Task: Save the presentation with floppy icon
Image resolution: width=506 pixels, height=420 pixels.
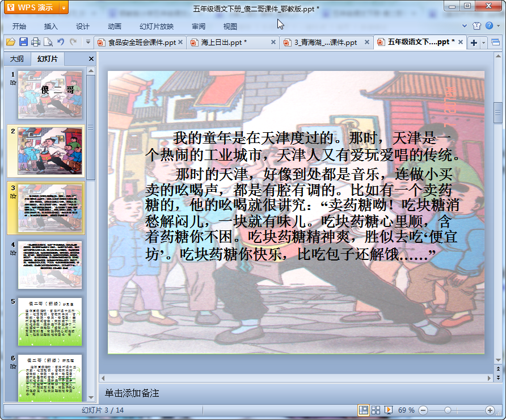Action: pyautogui.click(x=23, y=42)
